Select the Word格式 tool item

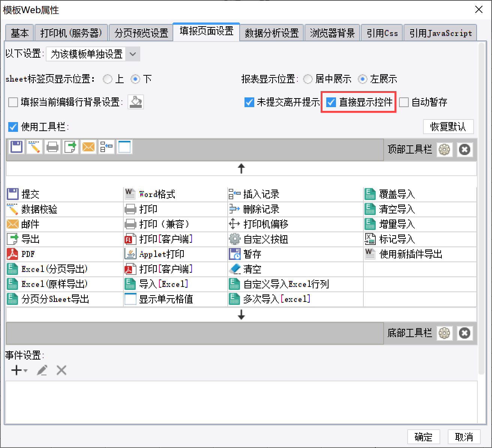pos(175,194)
